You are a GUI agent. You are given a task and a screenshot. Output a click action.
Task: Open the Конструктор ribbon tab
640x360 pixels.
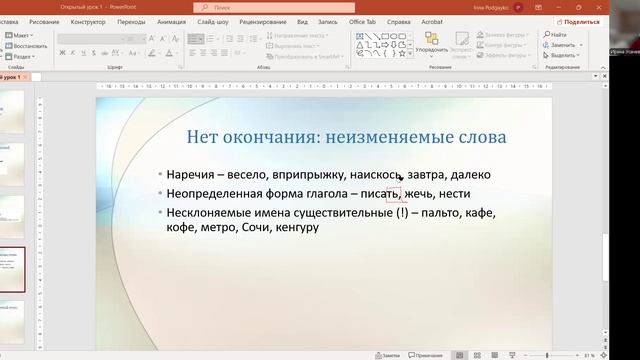click(88, 22)
